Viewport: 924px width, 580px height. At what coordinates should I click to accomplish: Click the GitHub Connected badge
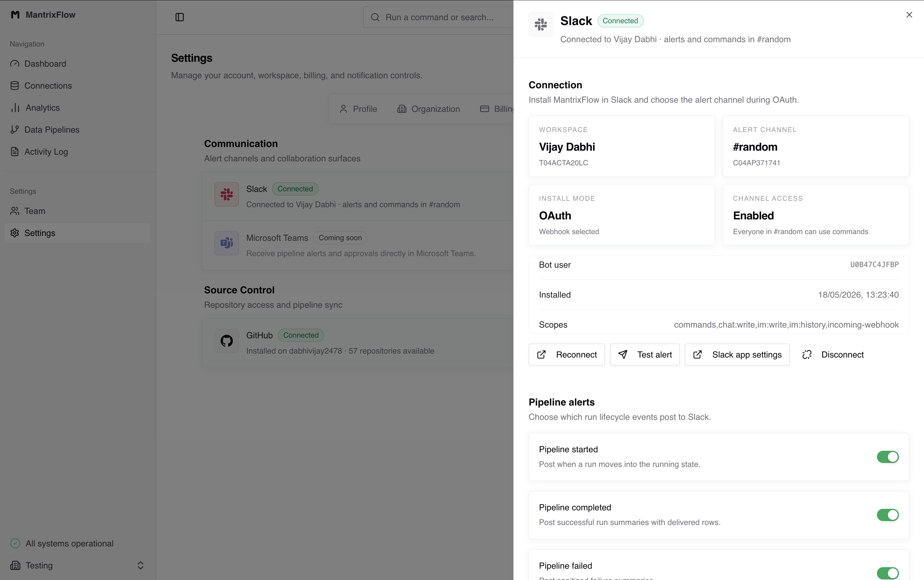(x=301, y=335)
